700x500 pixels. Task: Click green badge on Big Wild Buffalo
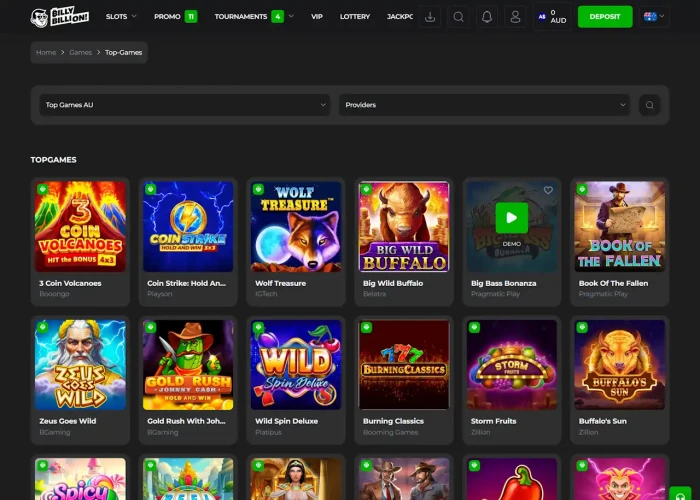[366, 189]
